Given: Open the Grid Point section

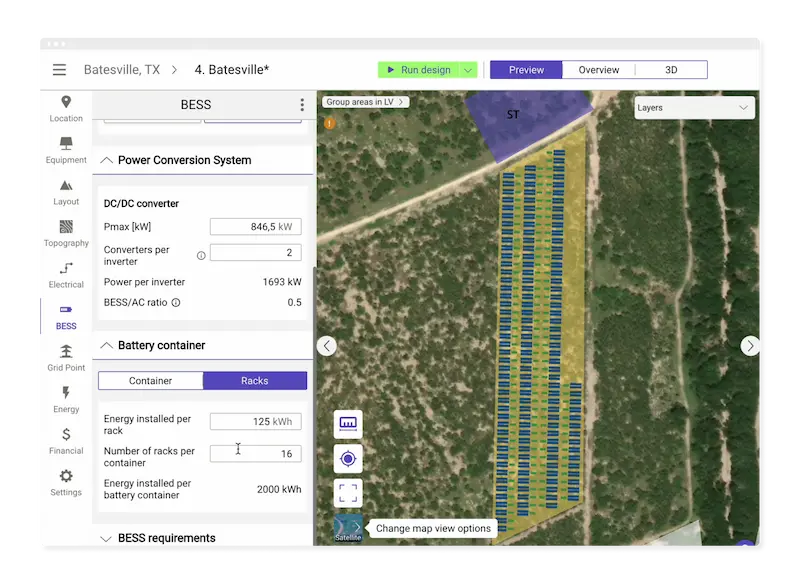Looking at the screenshot, I should [x=66, y=358].
